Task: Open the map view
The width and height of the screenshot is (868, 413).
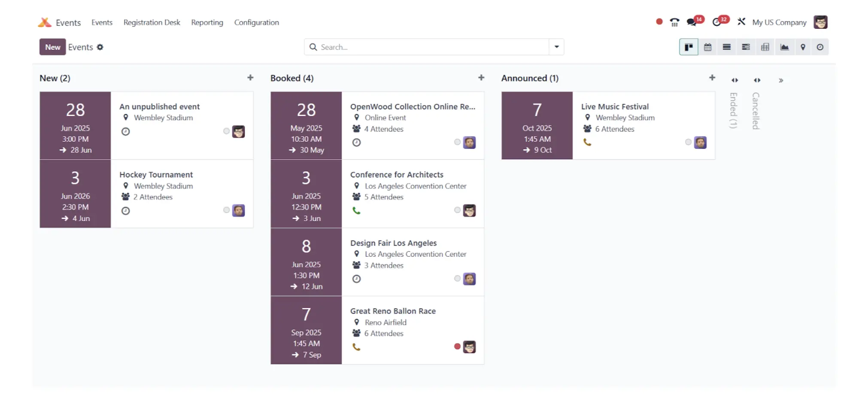Action: (803, 47)
